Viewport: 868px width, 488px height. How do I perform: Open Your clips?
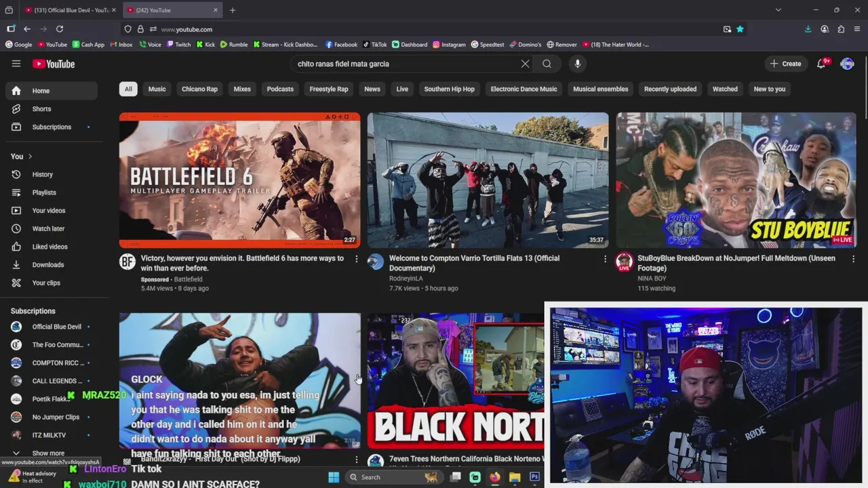52,283
